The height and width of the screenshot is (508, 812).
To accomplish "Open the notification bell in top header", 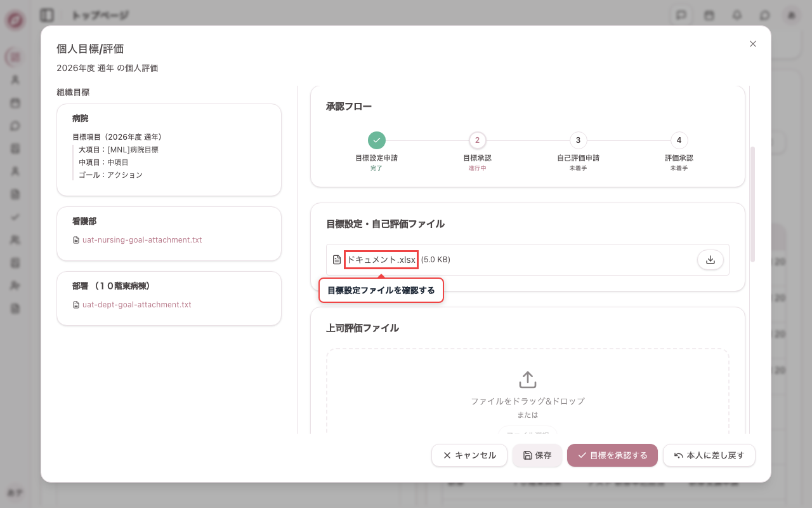I will (x=737, y=15).
